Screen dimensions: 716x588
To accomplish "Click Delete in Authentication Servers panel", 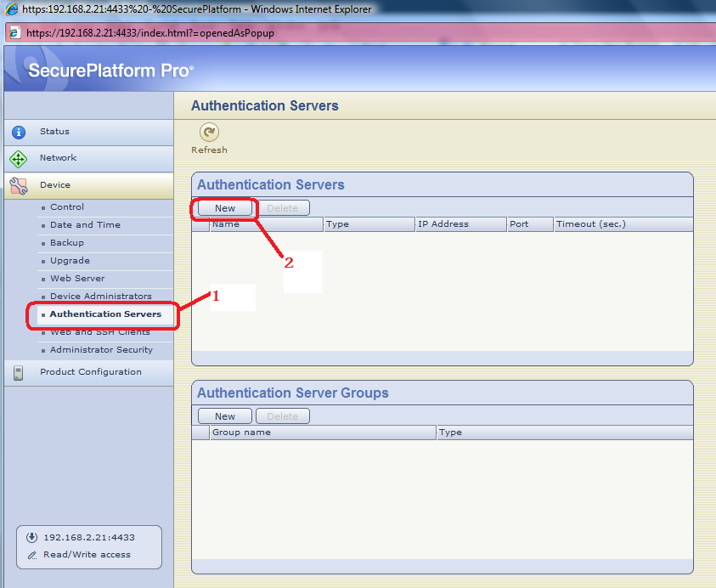I will tap(283, 208).
